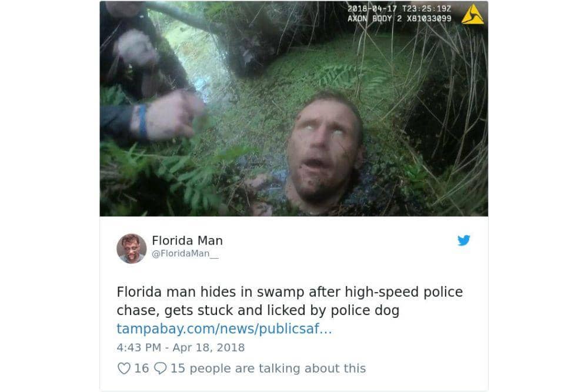Click the AXON BODY 2 serial overlay
This screenshot has height=392, width=588.
(399, 18)
